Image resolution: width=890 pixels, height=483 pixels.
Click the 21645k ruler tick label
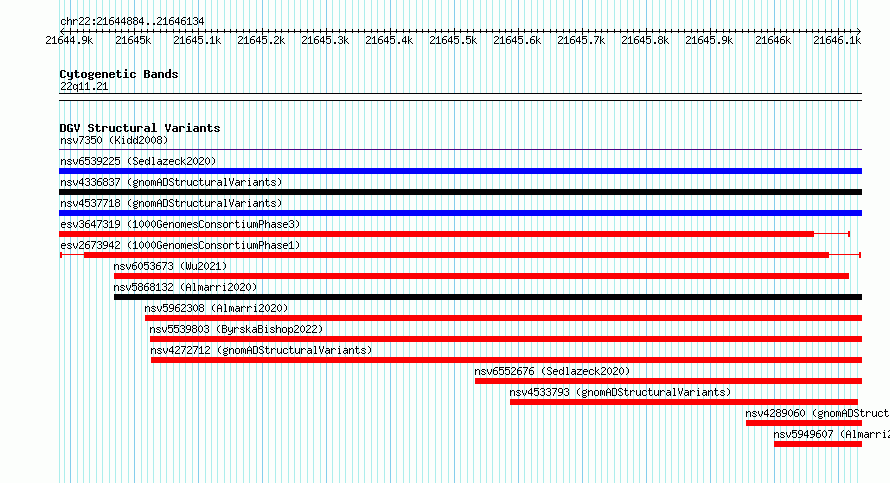coord(133,40)
